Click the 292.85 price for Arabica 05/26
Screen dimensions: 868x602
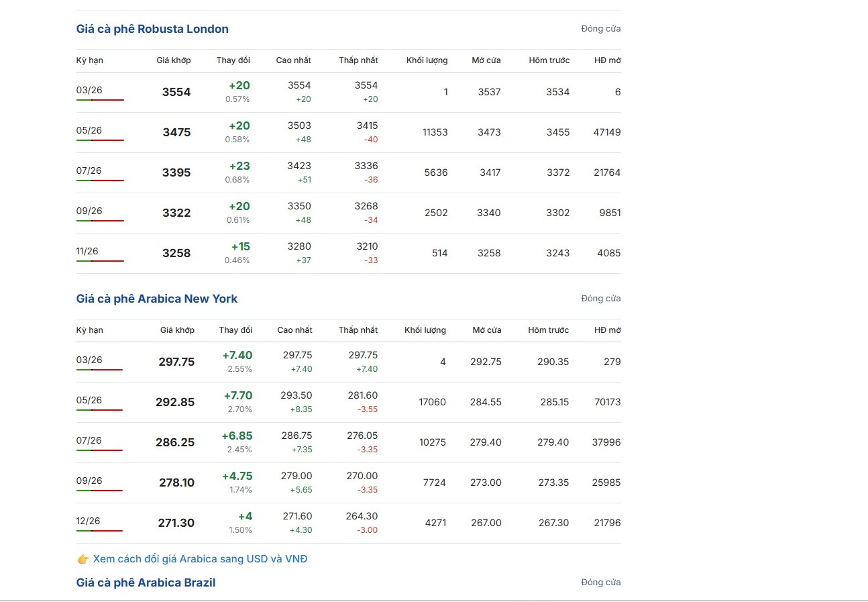tap(175, 402)
